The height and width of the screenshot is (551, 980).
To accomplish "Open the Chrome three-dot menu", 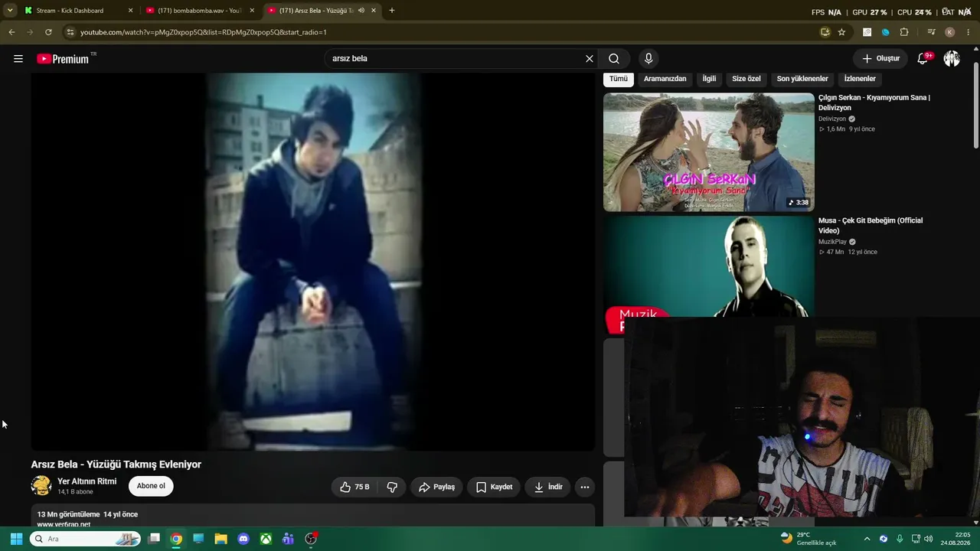I will pos(969,32).
